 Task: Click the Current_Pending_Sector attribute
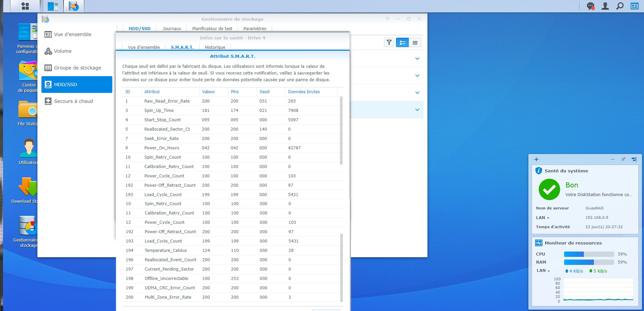(x=169, y=269)
